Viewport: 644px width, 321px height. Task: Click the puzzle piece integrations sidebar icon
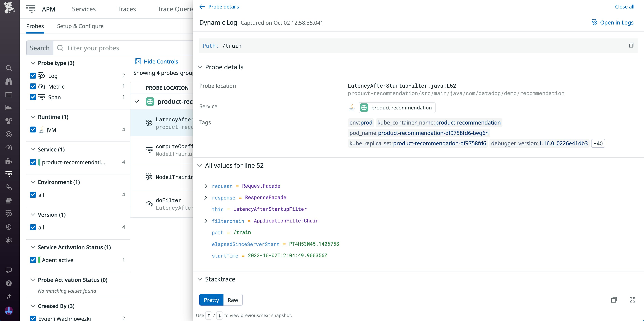(x=9, y=161)
